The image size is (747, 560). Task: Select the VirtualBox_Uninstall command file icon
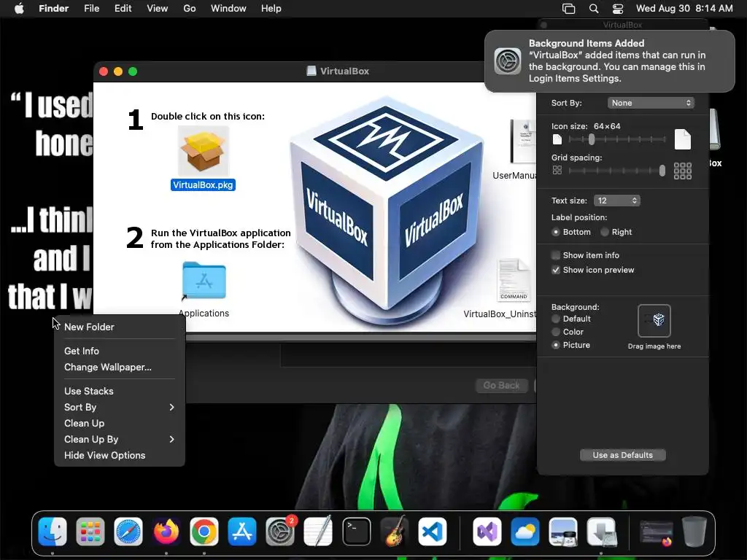click(x=514, y=281)
